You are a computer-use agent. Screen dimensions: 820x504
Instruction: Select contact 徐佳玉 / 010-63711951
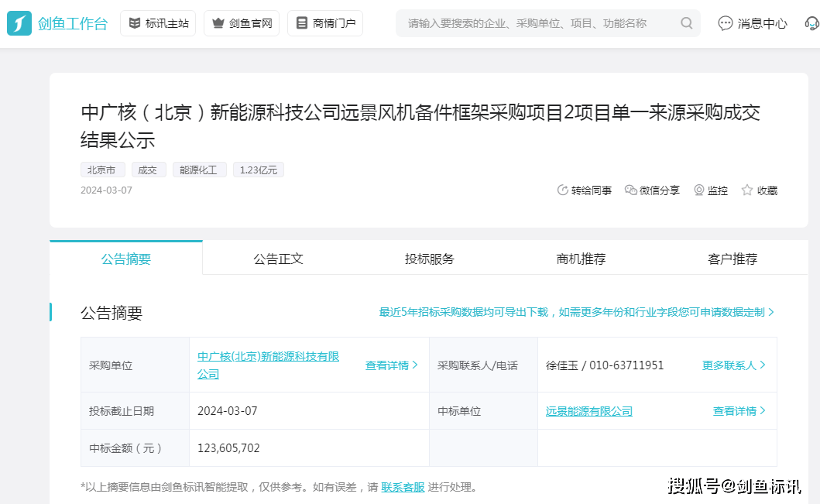click(x=605, y=365)
